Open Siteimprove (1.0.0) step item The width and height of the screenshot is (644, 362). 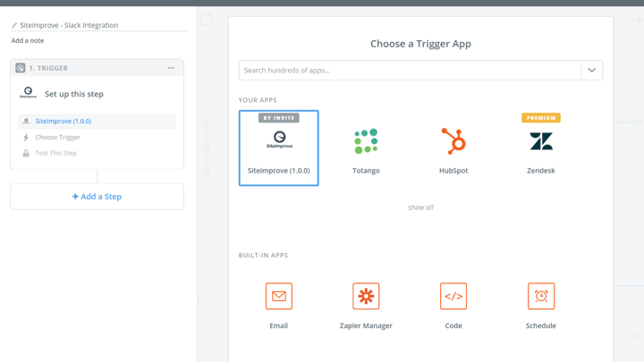64,122
